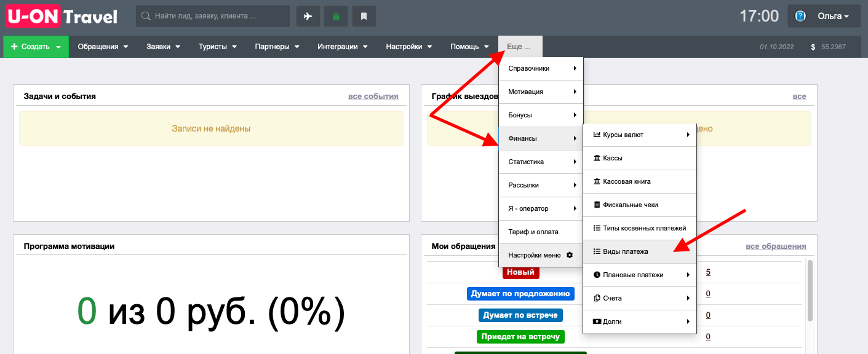
Task: Expand the Туристы menu
Action: [217, 47]
